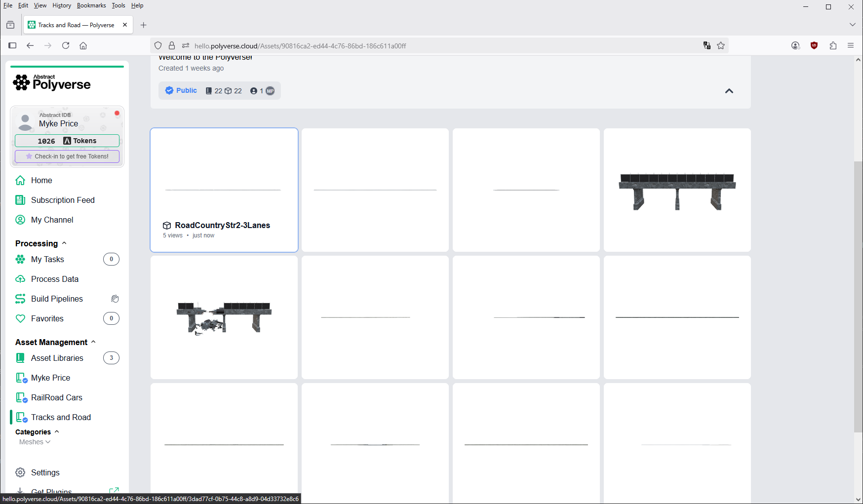Collapse the Asset Management section
The height and width of the screenshot is (504, 863).
point(93,342)
